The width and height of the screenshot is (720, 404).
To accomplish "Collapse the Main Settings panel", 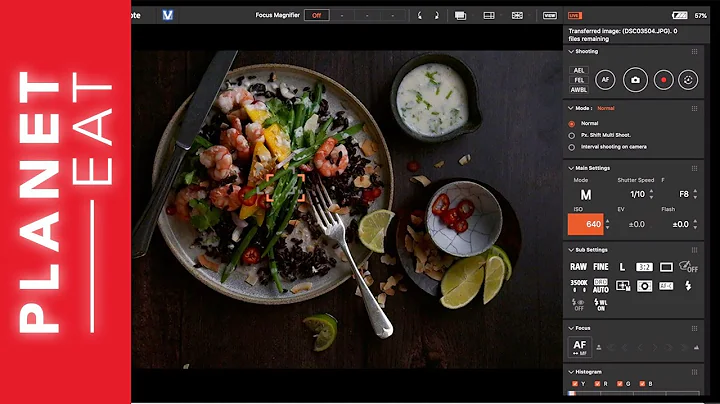I will point(571,168).
